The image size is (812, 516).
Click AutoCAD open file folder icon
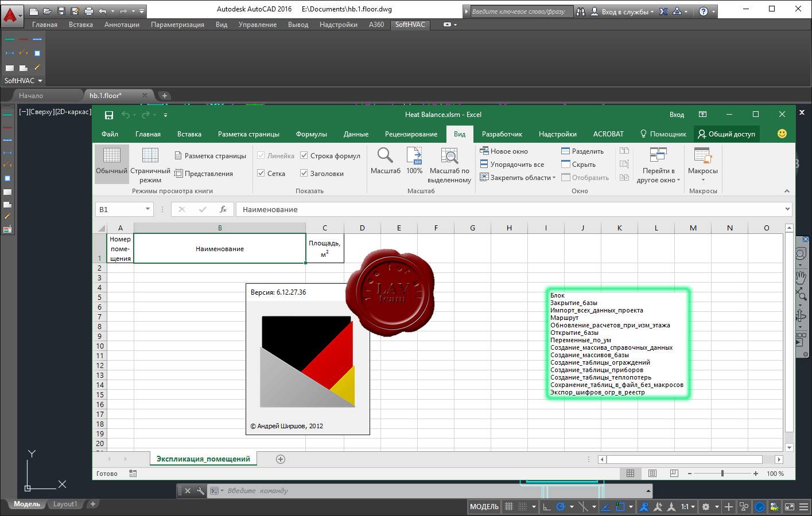pos(48,11)
